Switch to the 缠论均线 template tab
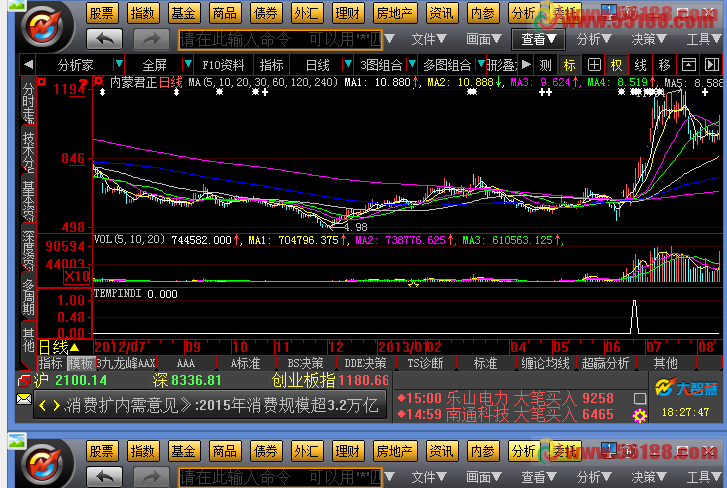The height and width of the screenshot is (488, 727). 545,363
